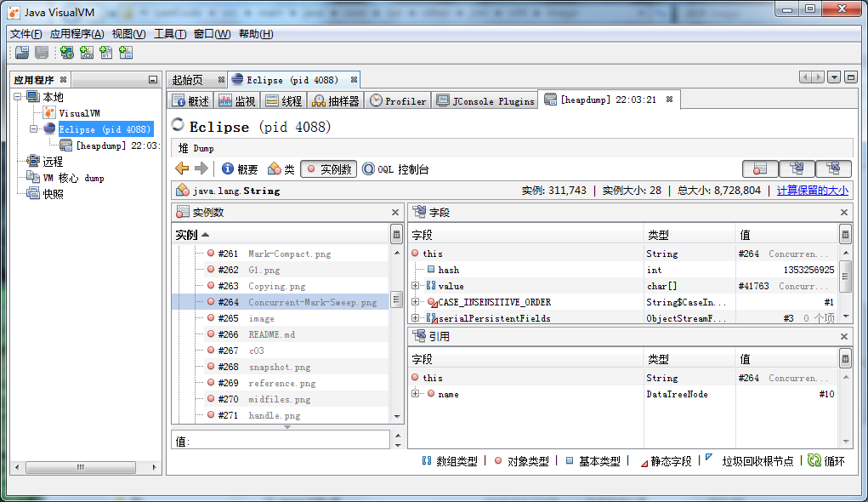Switch to the JConsole Plugins tab
This screenshot has width=868, height=502.
(x=485, y=101)
